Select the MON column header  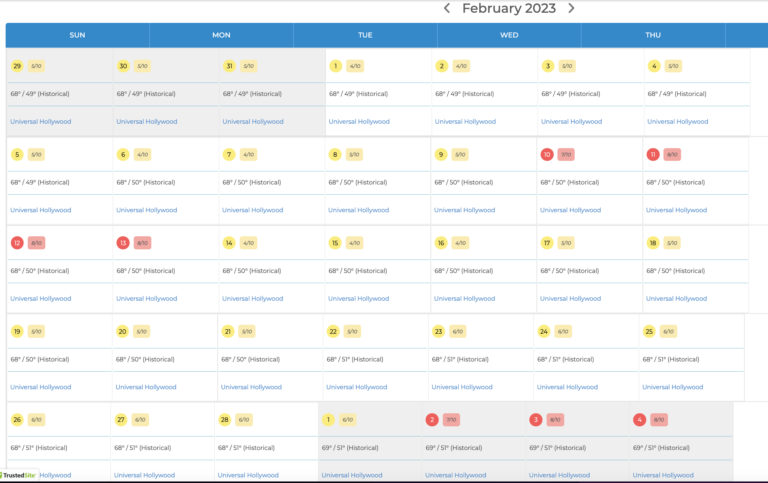tap(221, 35)
